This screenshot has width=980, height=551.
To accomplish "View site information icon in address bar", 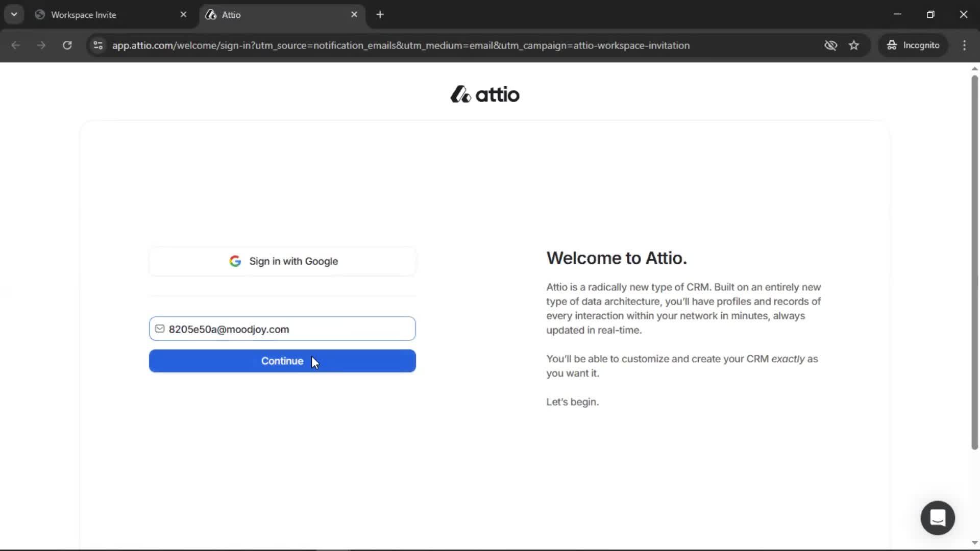I will pyautogui.click(x=98, y=45).
